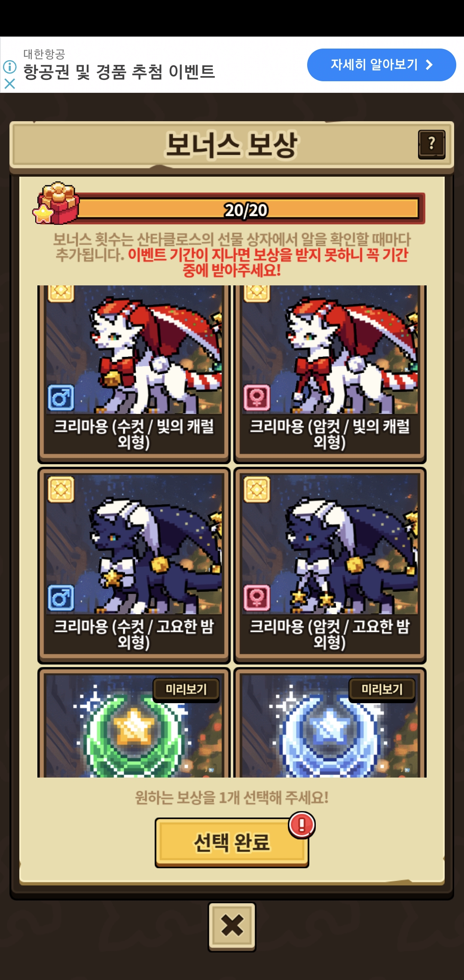The width and height of the screenshot is (464, 980).
Task: Open the question mark help icon
Action: 431,144
